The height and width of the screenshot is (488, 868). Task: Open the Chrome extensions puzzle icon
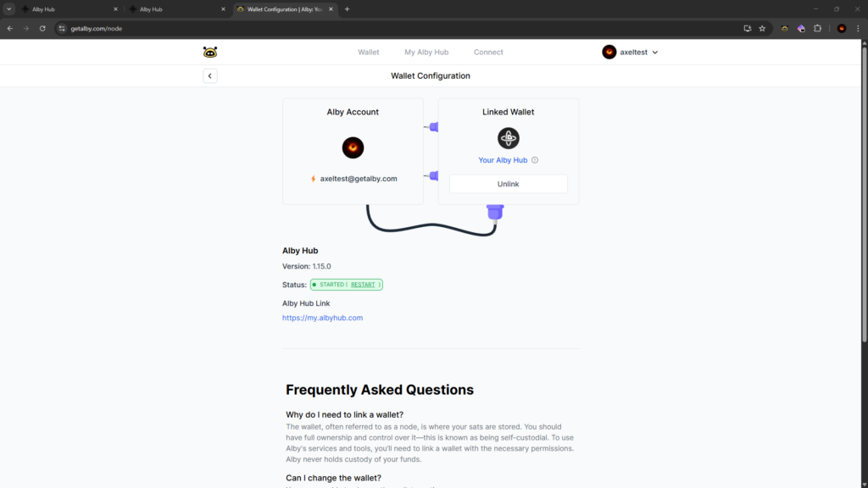click(x=817, y=28)
